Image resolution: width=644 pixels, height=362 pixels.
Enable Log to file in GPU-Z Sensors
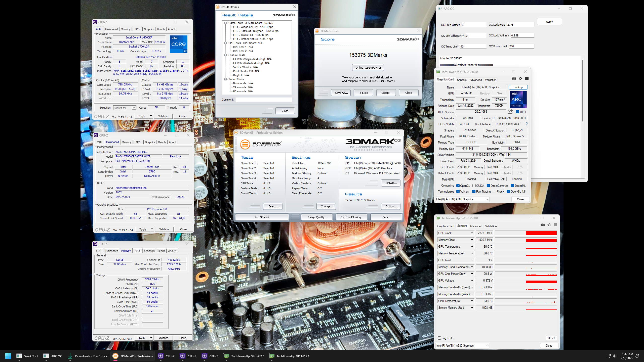click(439, 338)
